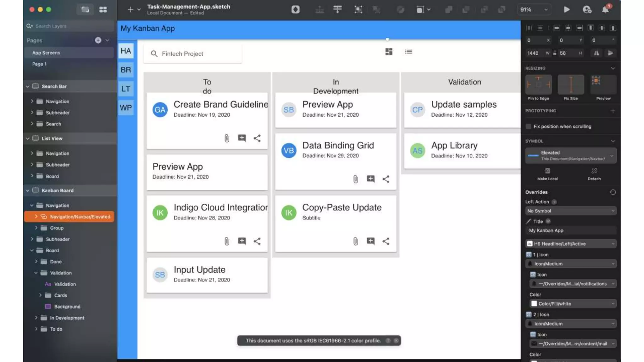Select Page 1 in Pages list
The image size is (644, 362).
tap(39, 64)
